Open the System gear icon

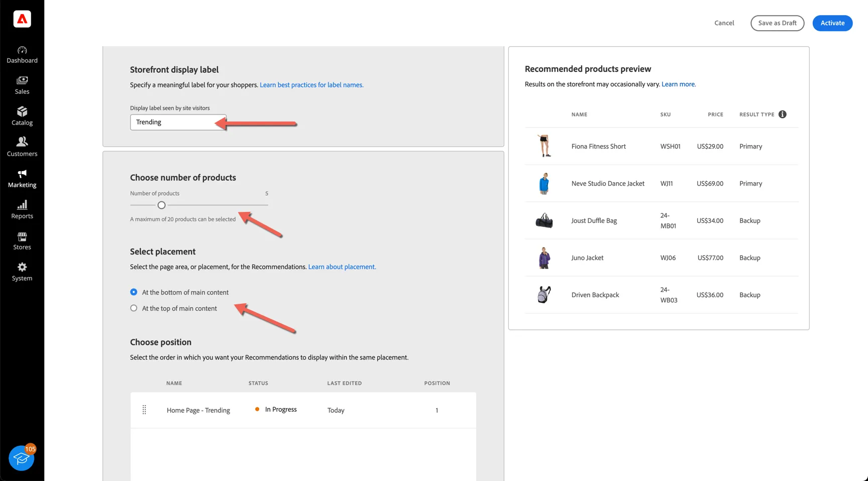pos(22,267)
